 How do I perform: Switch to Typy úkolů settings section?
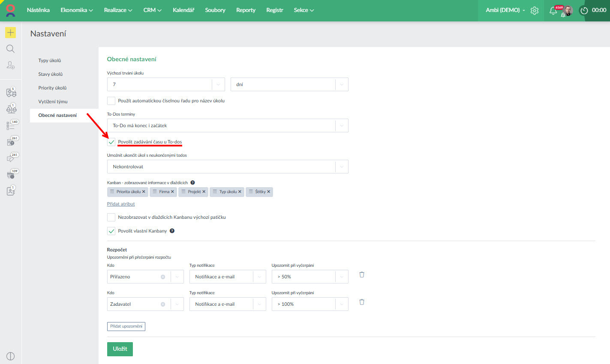pyautogui.click(x=50, y=60)
